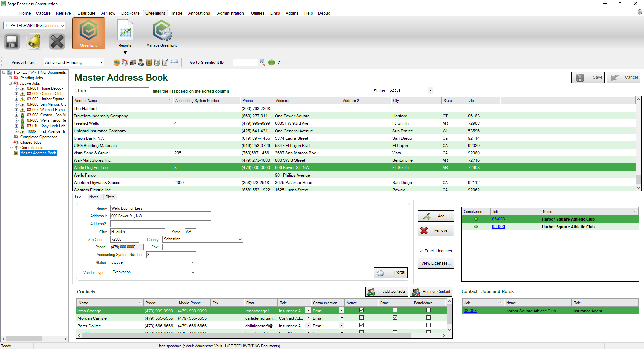Click the green Go circle button
Image resolution: width=644 pixels, height=349 pixels.
pos(272,62)
